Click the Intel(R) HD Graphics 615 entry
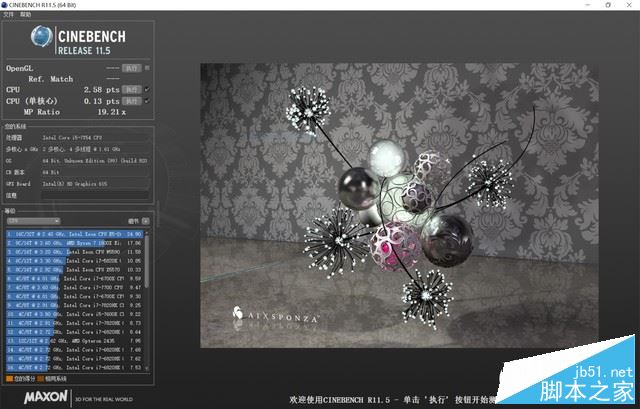 pyautogui.click(x=75, y=184)
